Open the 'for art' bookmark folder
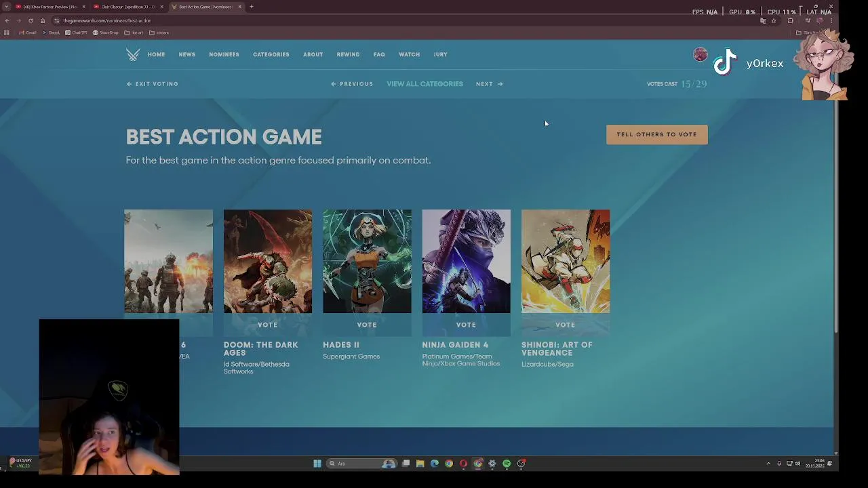Screen dimensions: 868x488 [134, 33]
